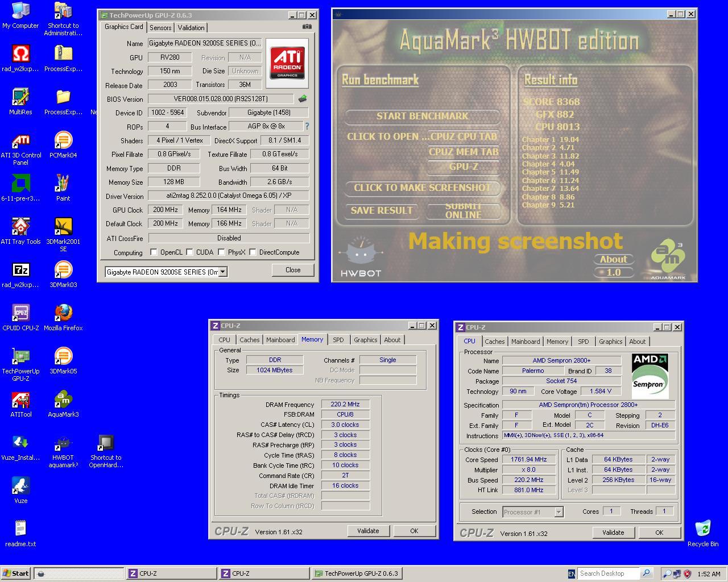
Task: Click the ATI Radeon logo in GPU-Z
Action: (287, 63)
